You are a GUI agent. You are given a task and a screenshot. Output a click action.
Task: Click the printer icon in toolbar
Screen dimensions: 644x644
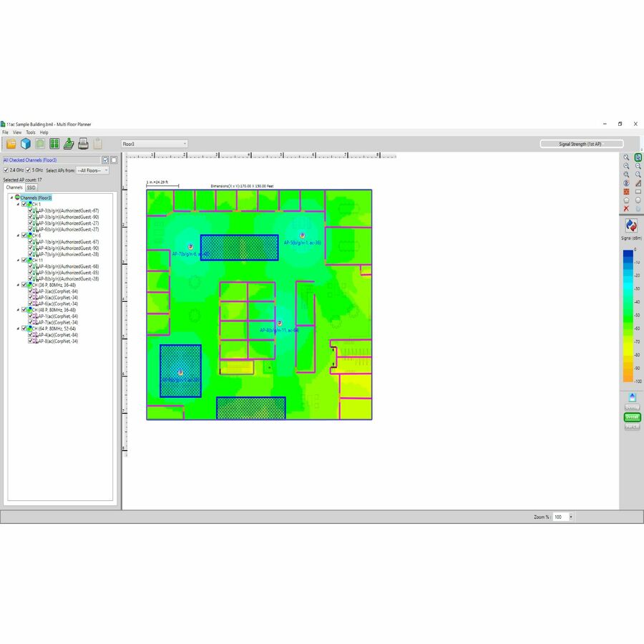(83, 144)
